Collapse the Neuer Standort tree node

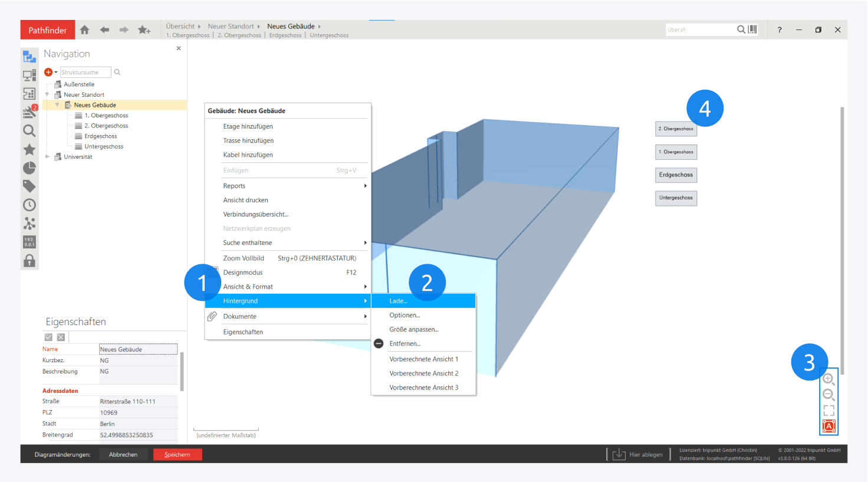click(x=48, y=94)
